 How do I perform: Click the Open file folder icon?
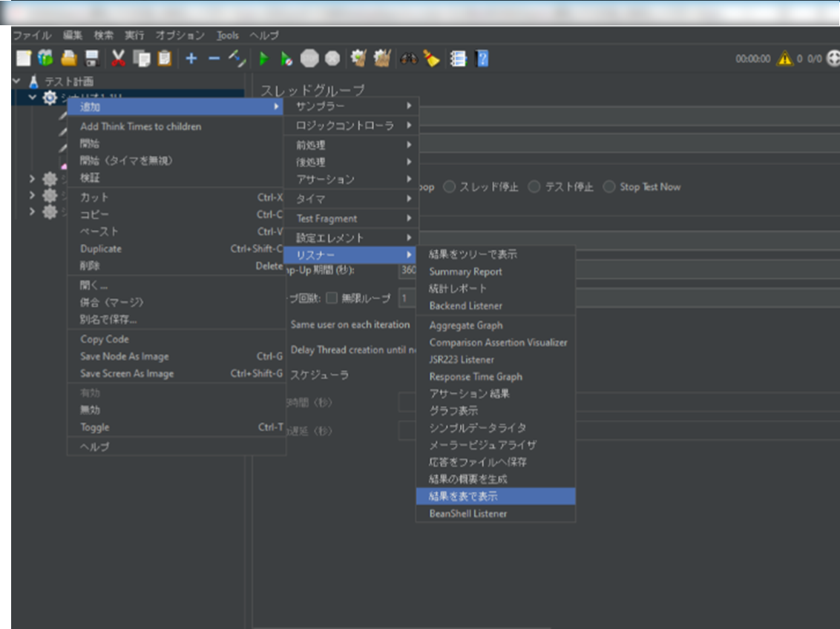[x=69, y=59]
